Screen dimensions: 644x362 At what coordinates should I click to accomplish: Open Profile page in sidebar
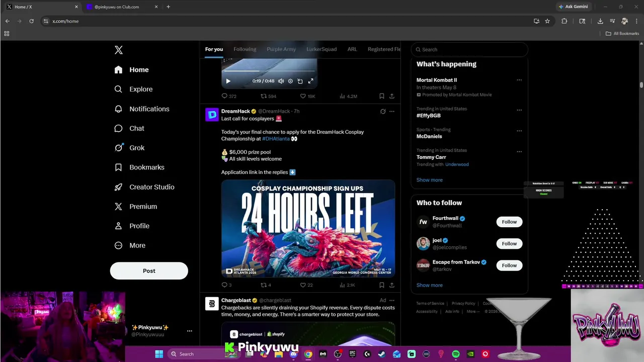coord(132,226)
